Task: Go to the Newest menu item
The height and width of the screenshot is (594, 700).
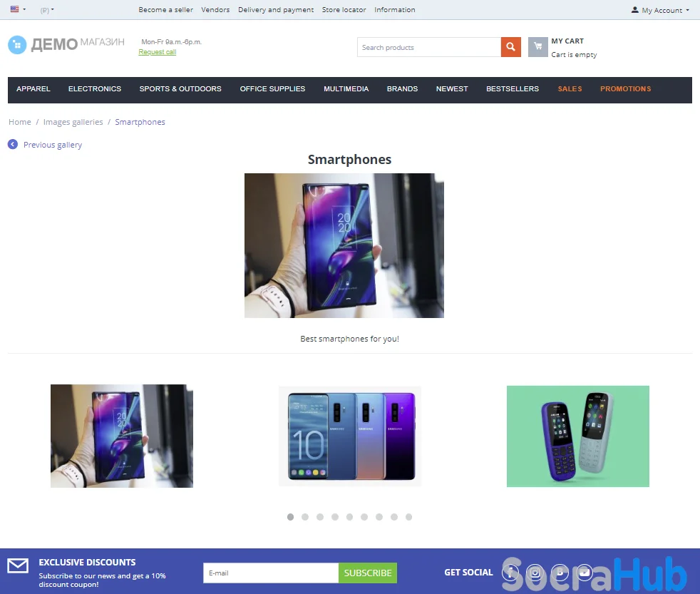Action: pos(452,89)
